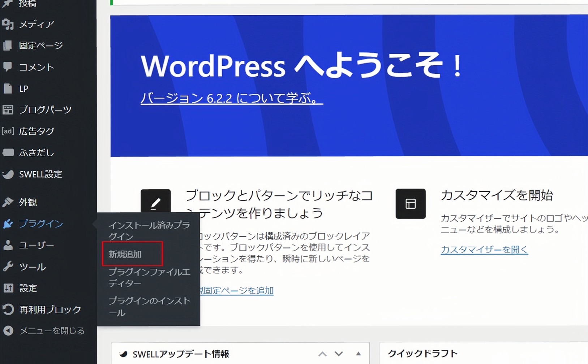This screenshot has width=588, height=364.
Task: Click the pages icon next to 固定ページ
Action: 8,45
